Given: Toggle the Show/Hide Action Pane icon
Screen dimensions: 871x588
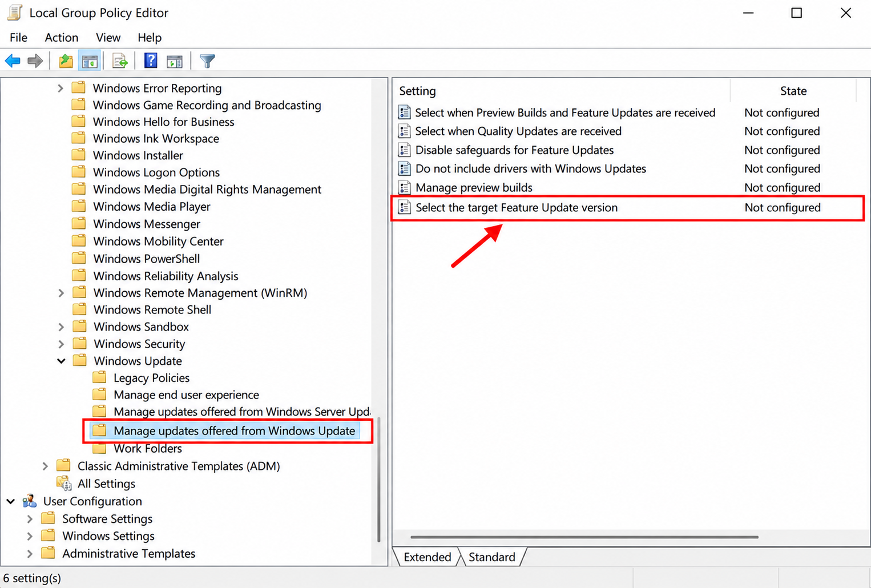Looking at the screenshot, I should 175,61.
